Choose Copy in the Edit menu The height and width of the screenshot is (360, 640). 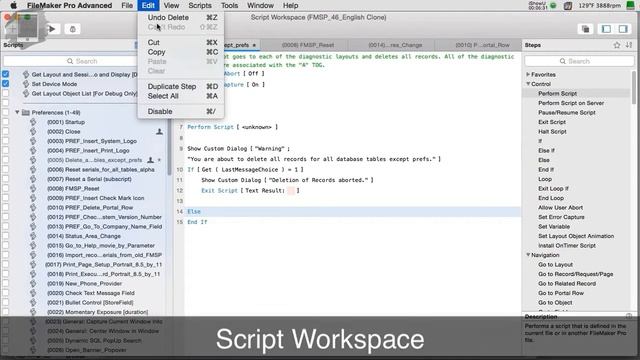coord(181,52)
